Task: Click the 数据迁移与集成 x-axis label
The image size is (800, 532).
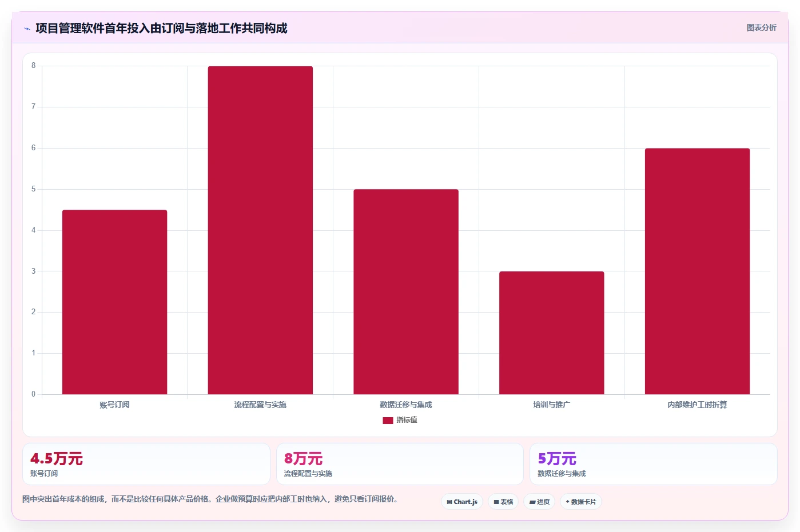Action: 406,405
